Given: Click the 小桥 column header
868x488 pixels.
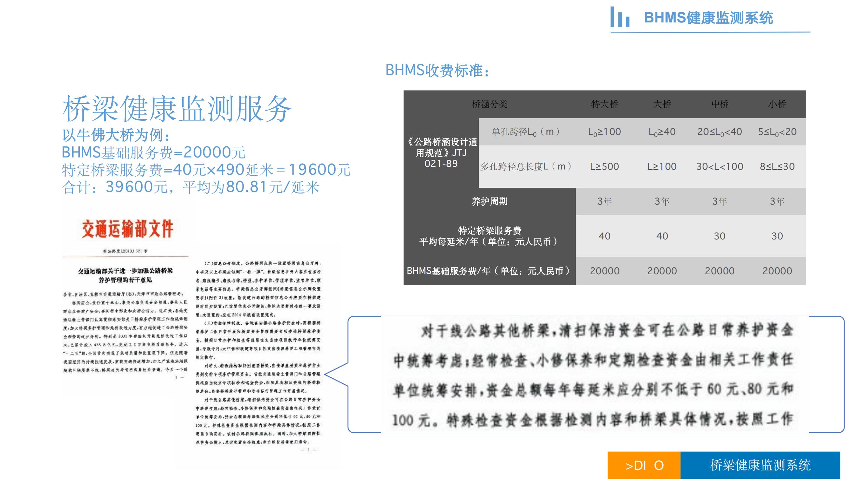Looking at the screenshot, I should (777, 104).
